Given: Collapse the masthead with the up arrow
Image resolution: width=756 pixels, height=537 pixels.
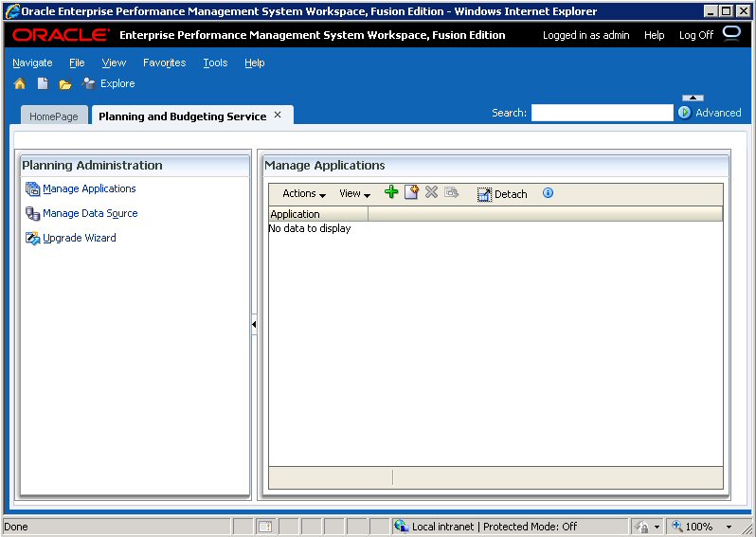Looking at the screenshot, I should (x=693, y=98).
